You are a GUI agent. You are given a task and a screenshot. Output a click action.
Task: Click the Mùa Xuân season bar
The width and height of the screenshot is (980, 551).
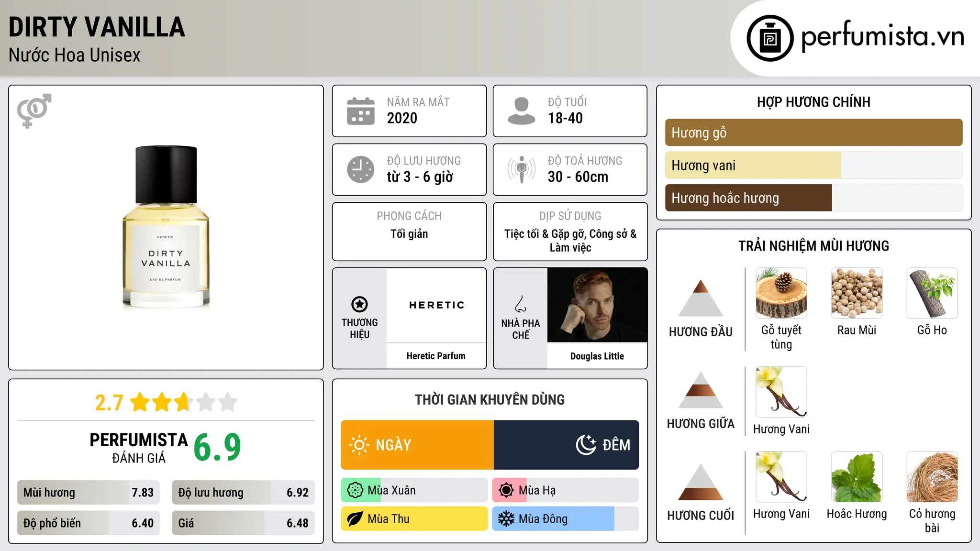414,490
